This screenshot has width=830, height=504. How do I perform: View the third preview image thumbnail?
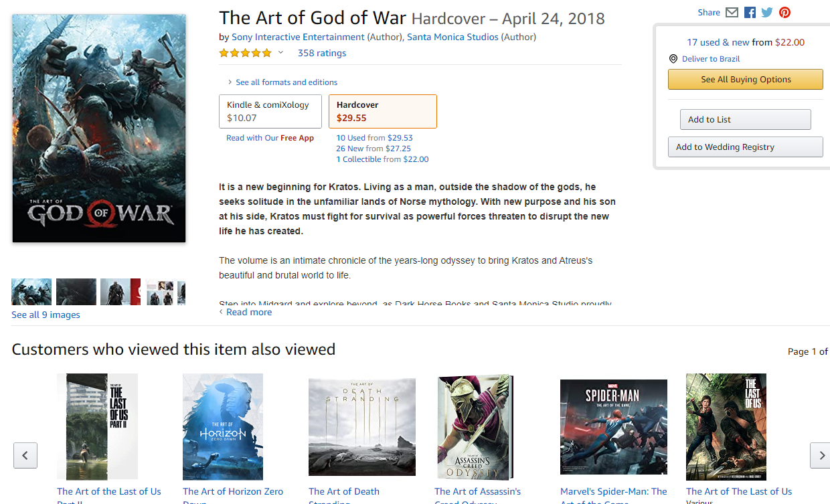pos(120,292)
